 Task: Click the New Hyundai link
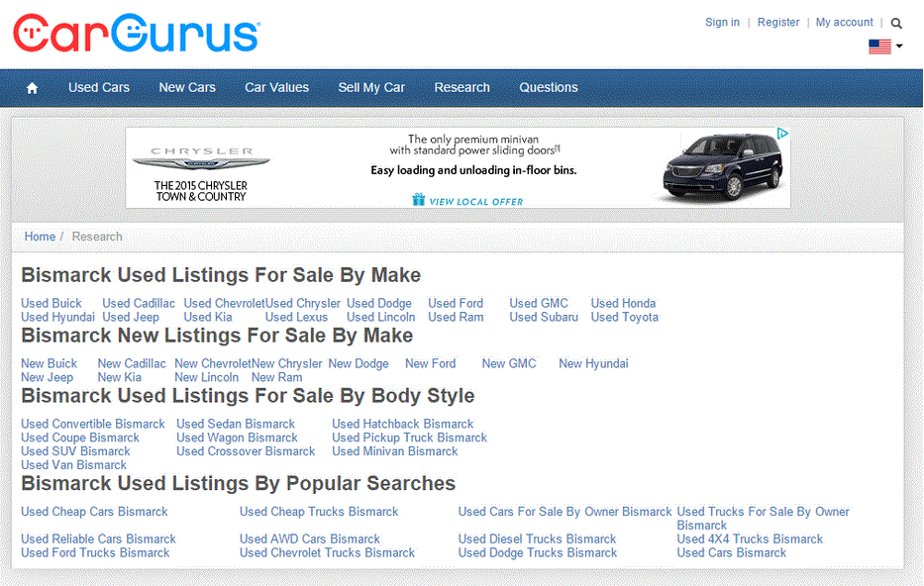coord(593,364)
